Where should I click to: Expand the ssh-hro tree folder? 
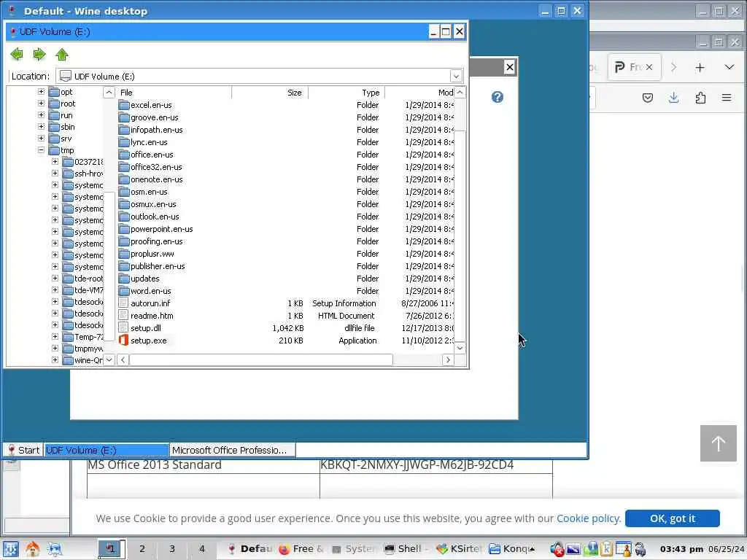tap(55, 174)
